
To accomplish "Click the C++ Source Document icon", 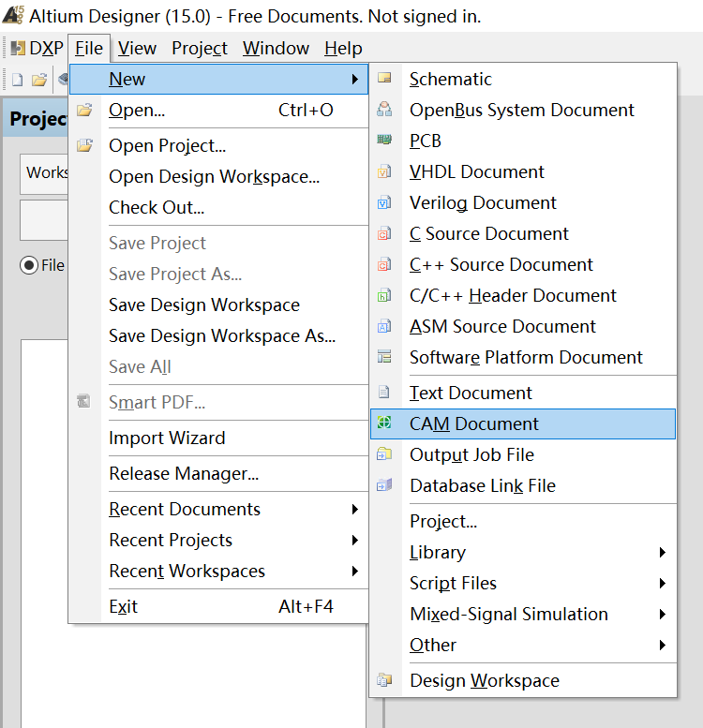I will coord(384,264).
